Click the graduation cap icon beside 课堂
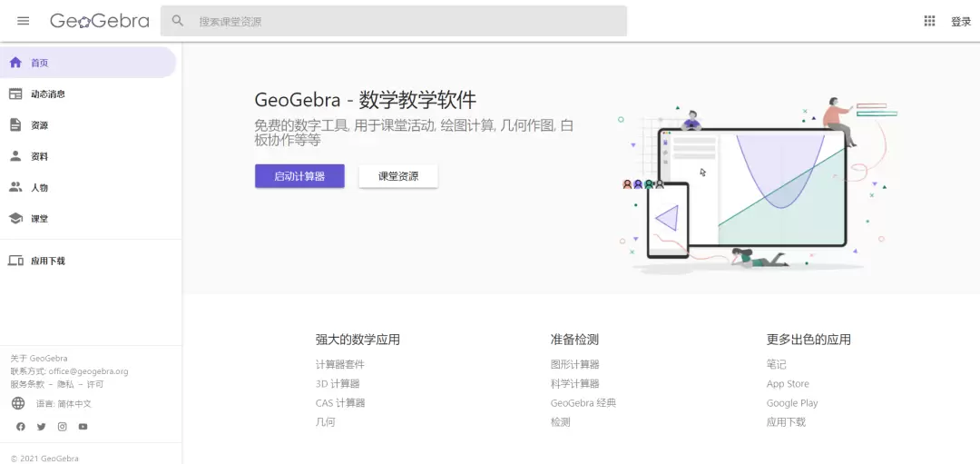Screen dimensions: 980x464 tap(15, 218)
